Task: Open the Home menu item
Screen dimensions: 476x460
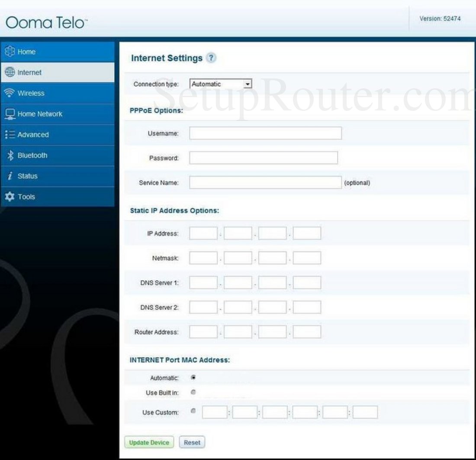Action: pyautogui.click(x=58, y=52)
